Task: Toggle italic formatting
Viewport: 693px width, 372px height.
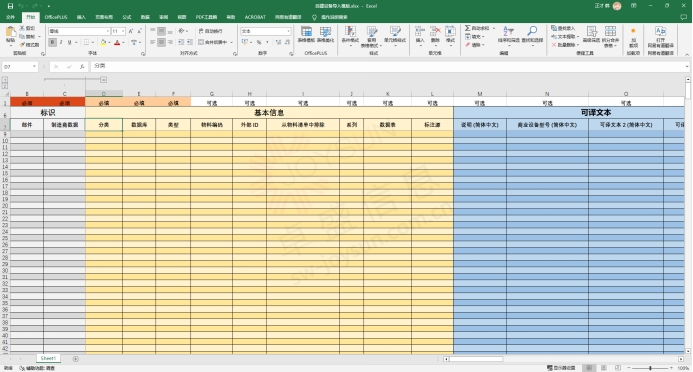Action: point(61,42)
